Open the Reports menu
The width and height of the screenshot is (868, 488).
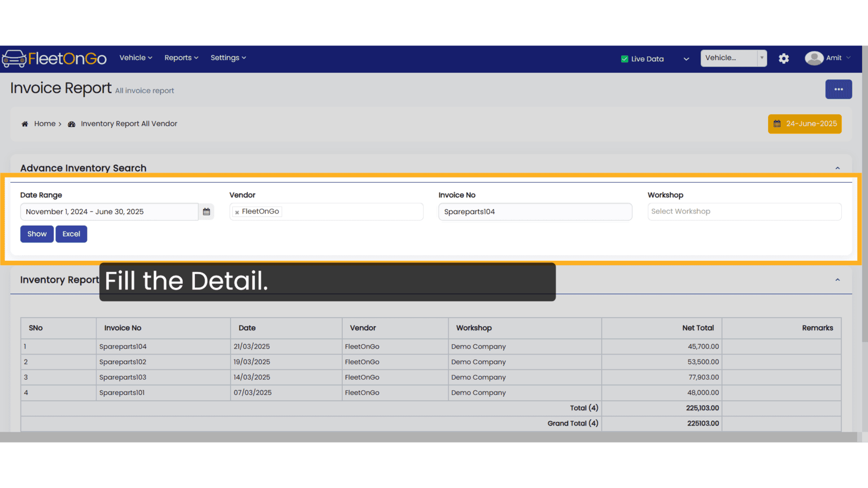click(181, 58)
